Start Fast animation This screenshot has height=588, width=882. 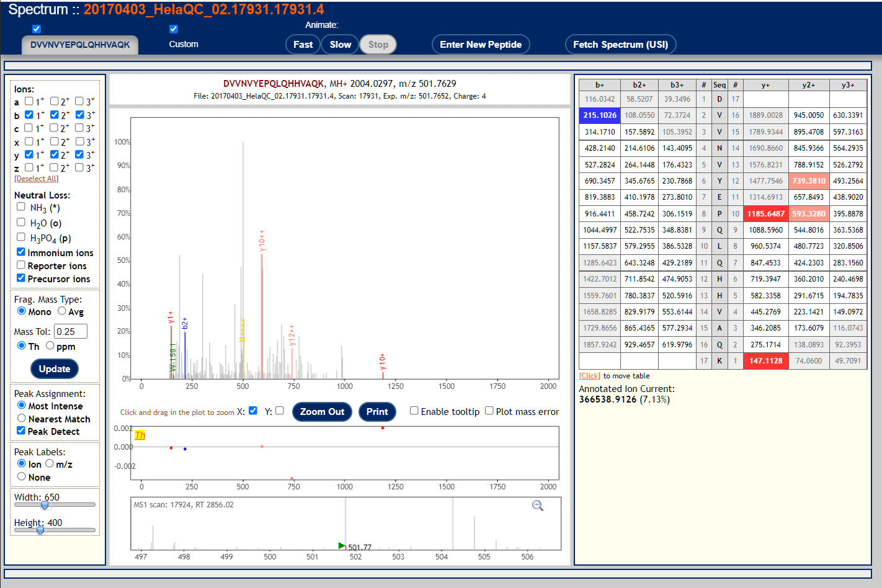(x=303, y=45)
